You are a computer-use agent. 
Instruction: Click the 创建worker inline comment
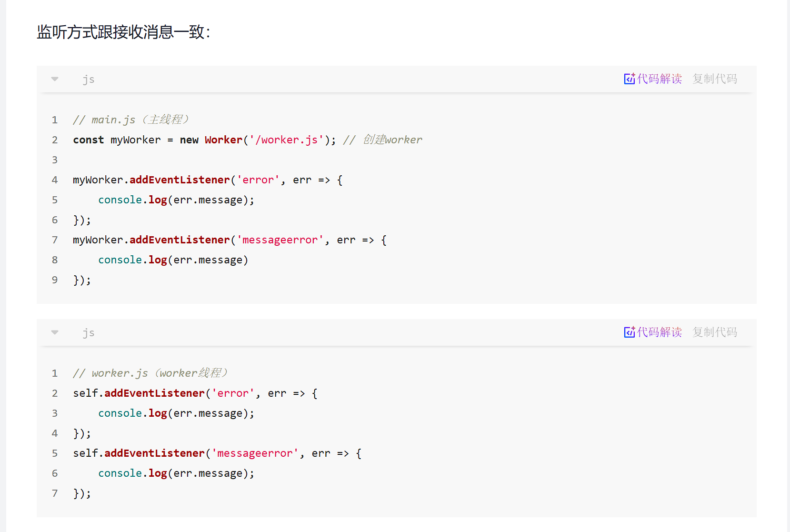[x=392, y=140]
